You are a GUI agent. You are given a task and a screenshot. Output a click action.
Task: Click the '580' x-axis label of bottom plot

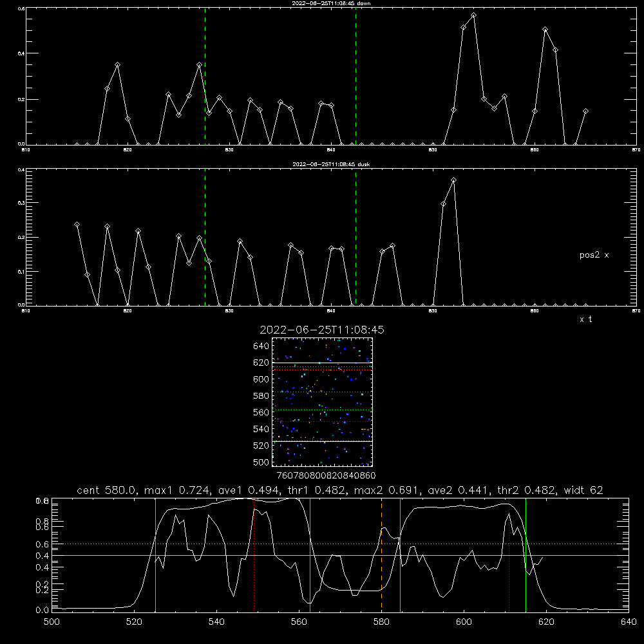[381, 622]
